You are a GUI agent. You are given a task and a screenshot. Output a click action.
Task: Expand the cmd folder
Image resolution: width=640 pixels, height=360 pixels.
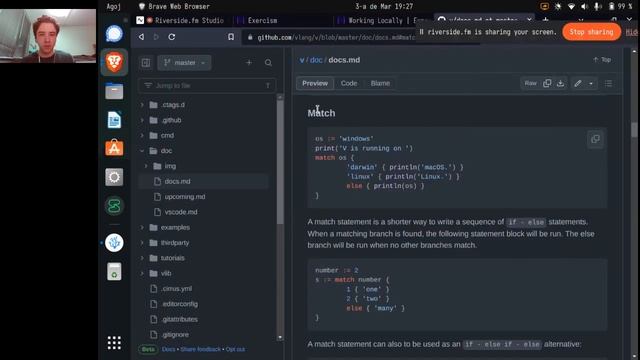(x=142, y=136)
